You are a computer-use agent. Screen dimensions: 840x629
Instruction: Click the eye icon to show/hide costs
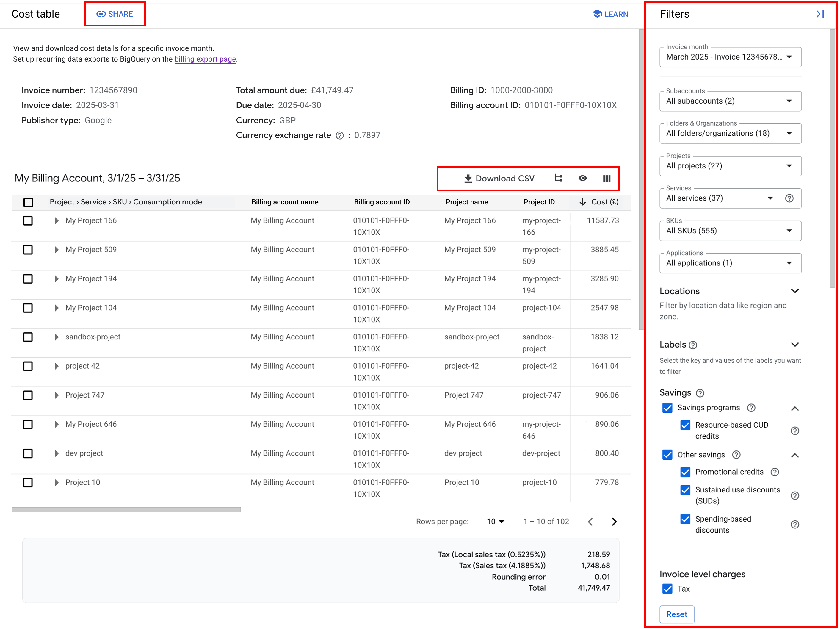(x=582, y=179)
